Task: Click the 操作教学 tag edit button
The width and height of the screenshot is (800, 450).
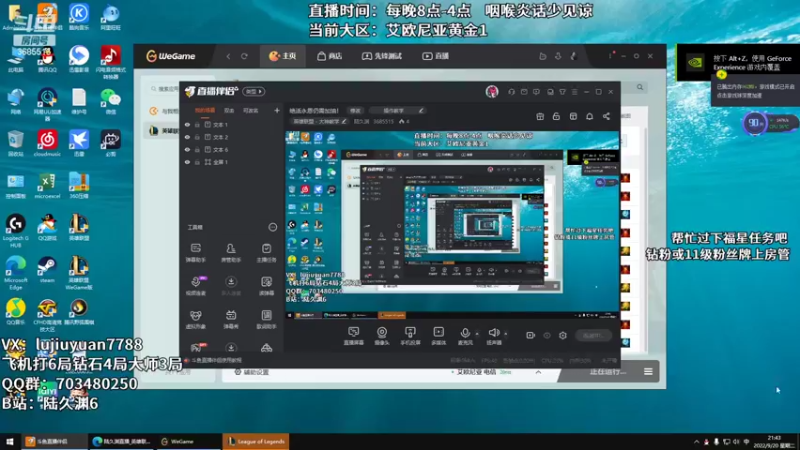Action: 397,110
